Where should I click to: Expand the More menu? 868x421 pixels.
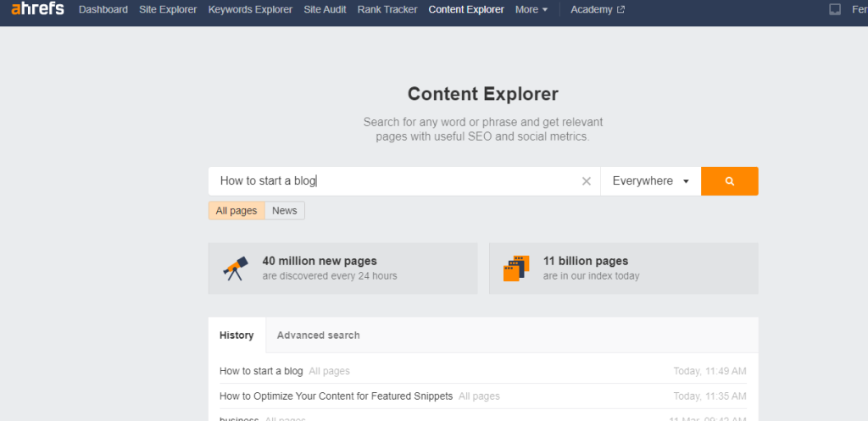[x=531, y=9]
